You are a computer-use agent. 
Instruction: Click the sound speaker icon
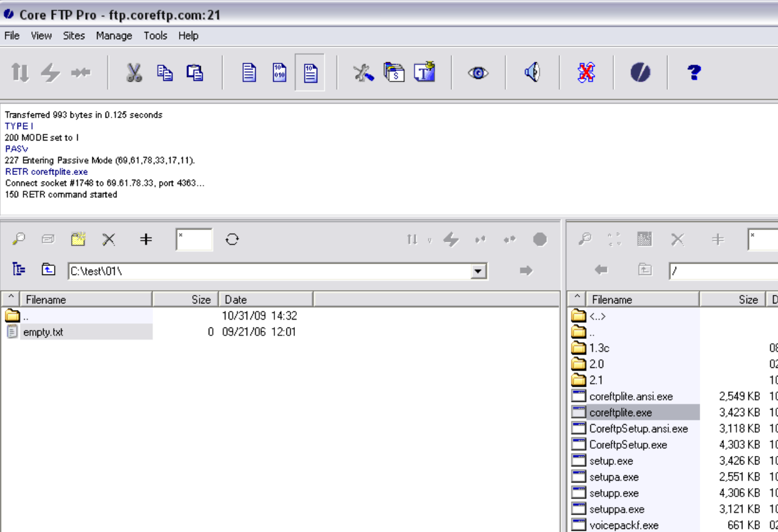click(532, 72)
